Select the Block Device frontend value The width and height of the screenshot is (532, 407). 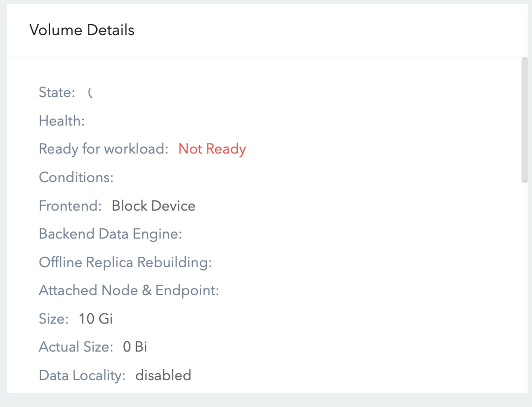pos(154,206)
